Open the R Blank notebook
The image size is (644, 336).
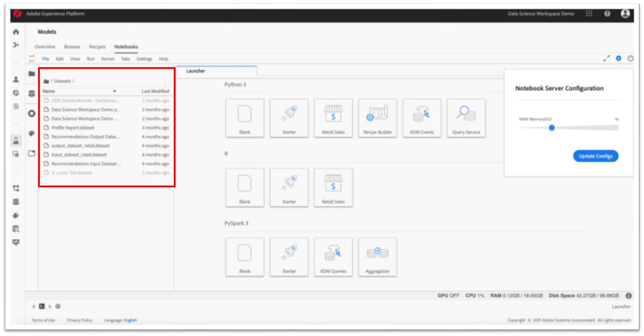[245, 187]
